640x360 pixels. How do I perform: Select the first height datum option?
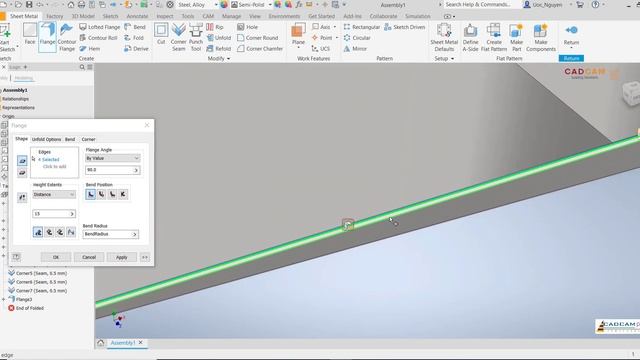click(38, 232)
